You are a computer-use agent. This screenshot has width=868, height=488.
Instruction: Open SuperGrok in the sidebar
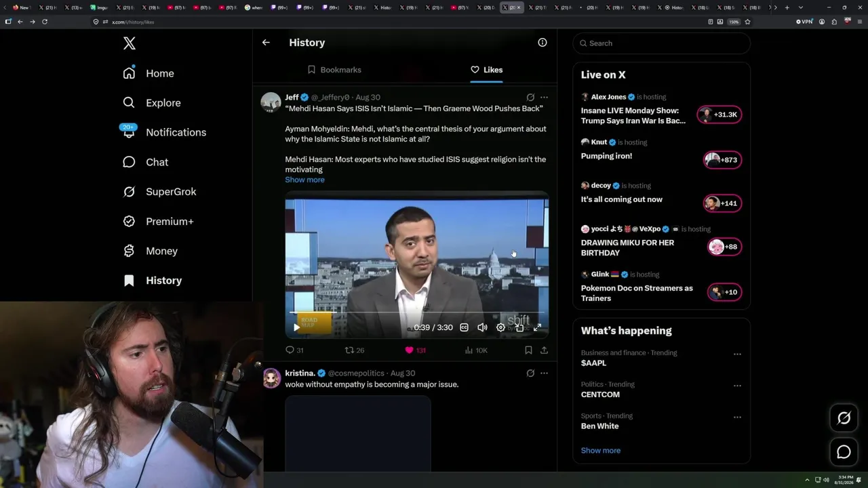[160, 192]
